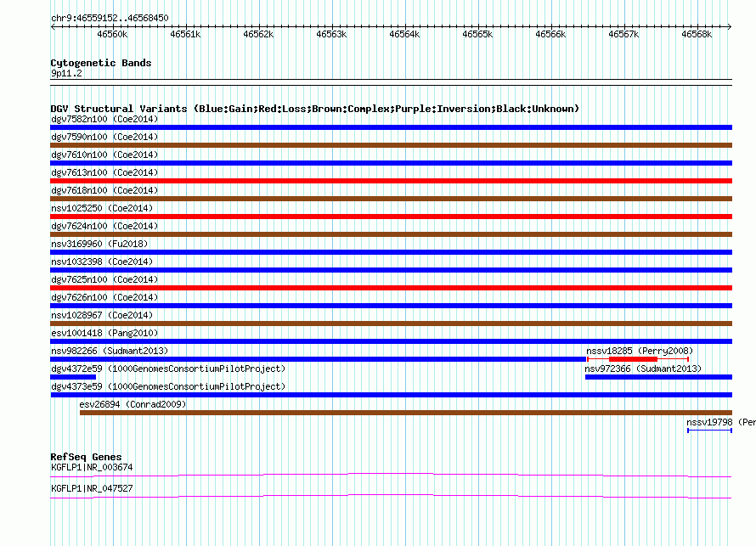756x546 pixels.
Task: Click the 46562k ruler tick label
Action: (x=258, y=34)
